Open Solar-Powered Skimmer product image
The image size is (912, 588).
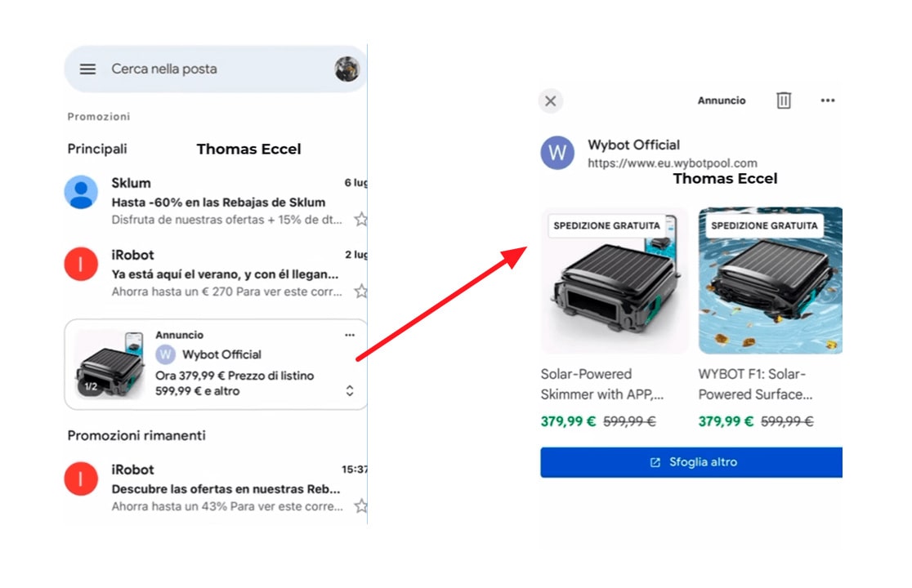(x=614, y=280)
